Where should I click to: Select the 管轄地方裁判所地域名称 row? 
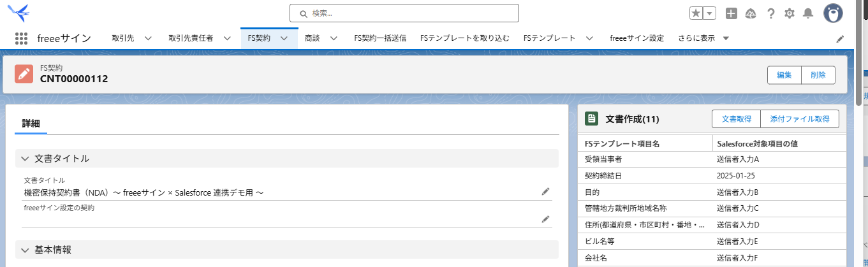(712, 208)
